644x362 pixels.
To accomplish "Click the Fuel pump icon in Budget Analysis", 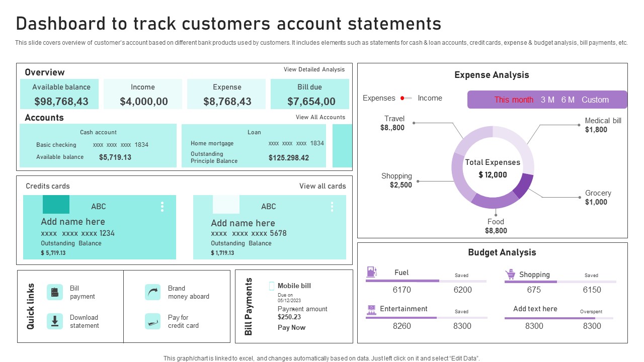I will pos(372,272).
